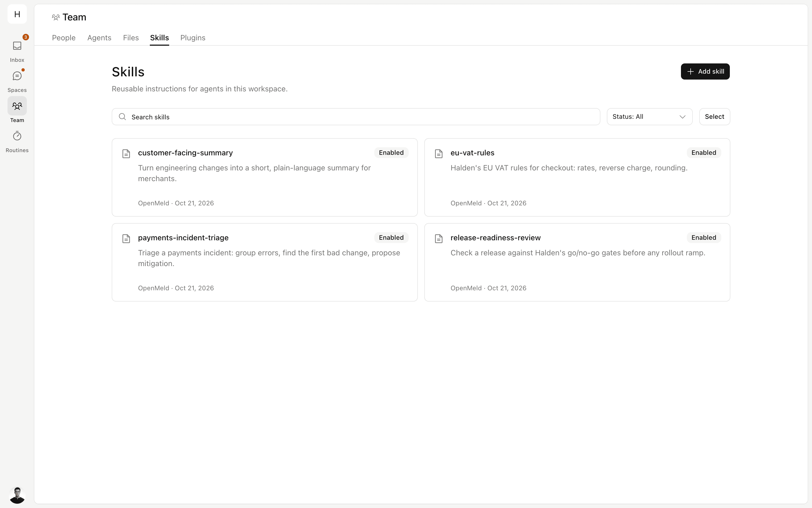Click Enabled badge on eu-vat-rules
Screen dimensions: 812x508
(704, 153)
